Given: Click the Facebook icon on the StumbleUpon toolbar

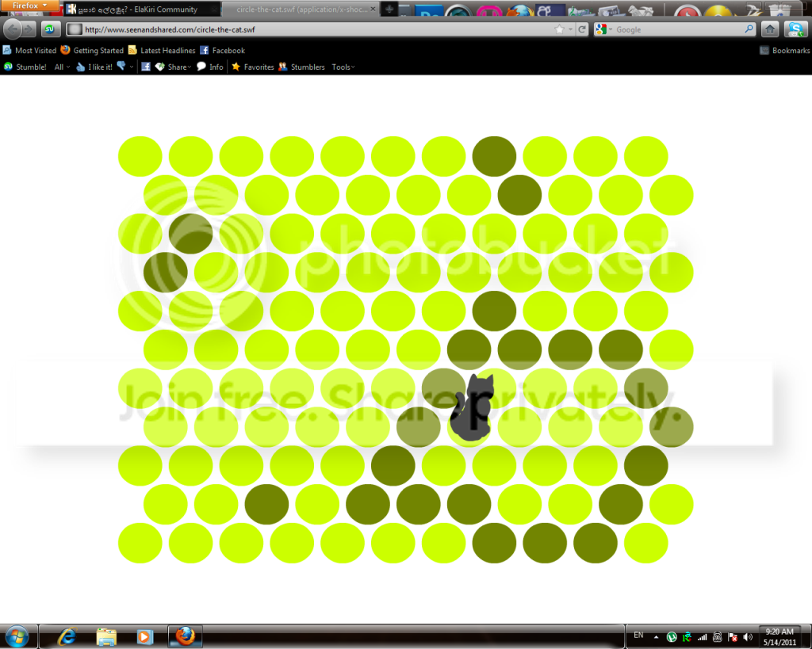Looking at the screenshot, I should [146, 67].
